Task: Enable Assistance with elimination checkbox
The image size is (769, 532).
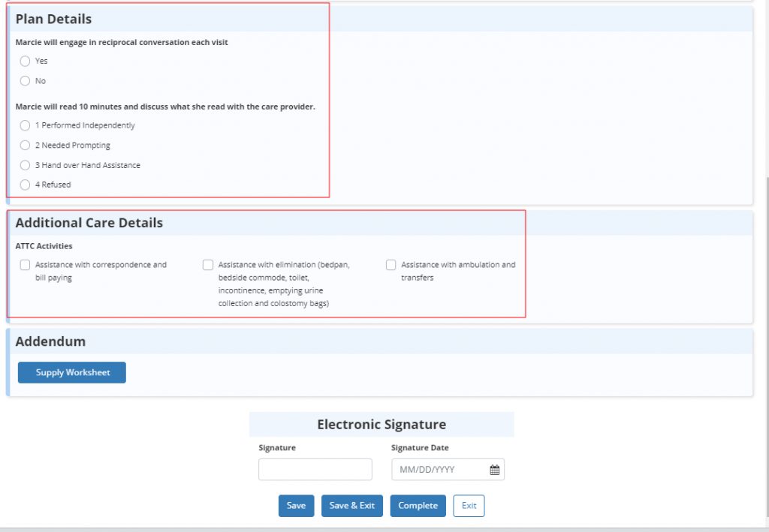Action: 208,264
